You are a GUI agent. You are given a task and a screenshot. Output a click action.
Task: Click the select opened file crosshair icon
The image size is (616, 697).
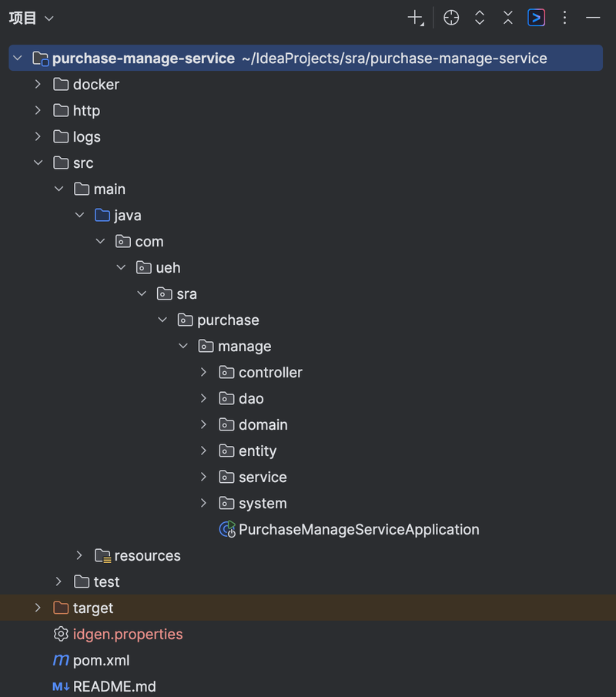[x=451, y=18]
